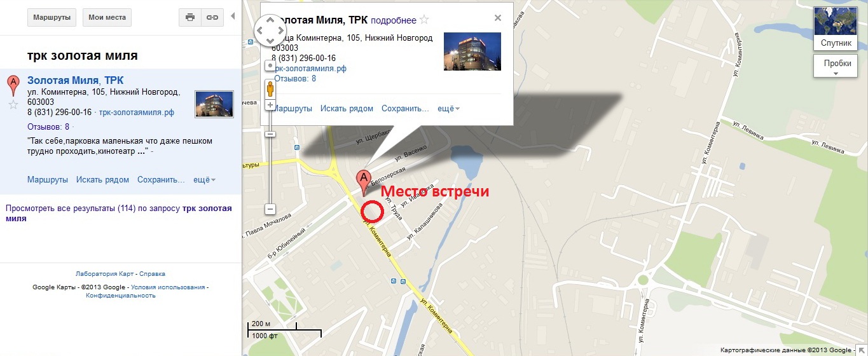Open the ещё dropdown in info window
The image size is (868, 356).
[448, 109]
